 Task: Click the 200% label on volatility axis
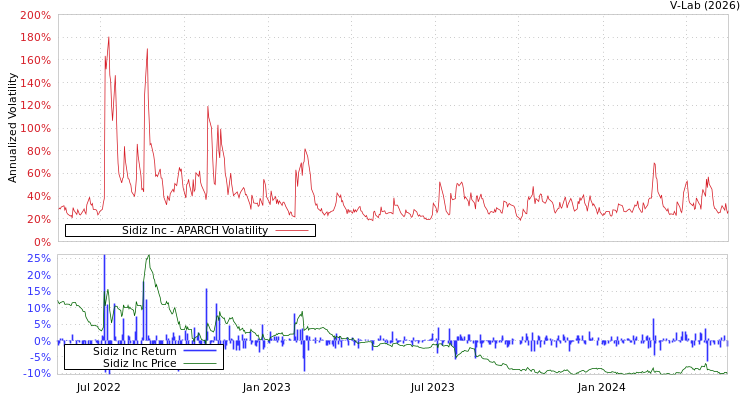click(34, 16)
